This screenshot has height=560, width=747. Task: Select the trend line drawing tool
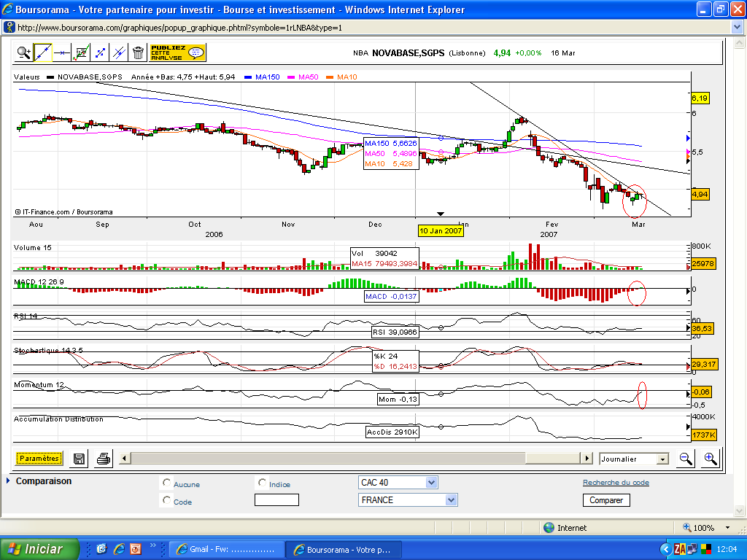pyautogui.click(x=43, y=52)
